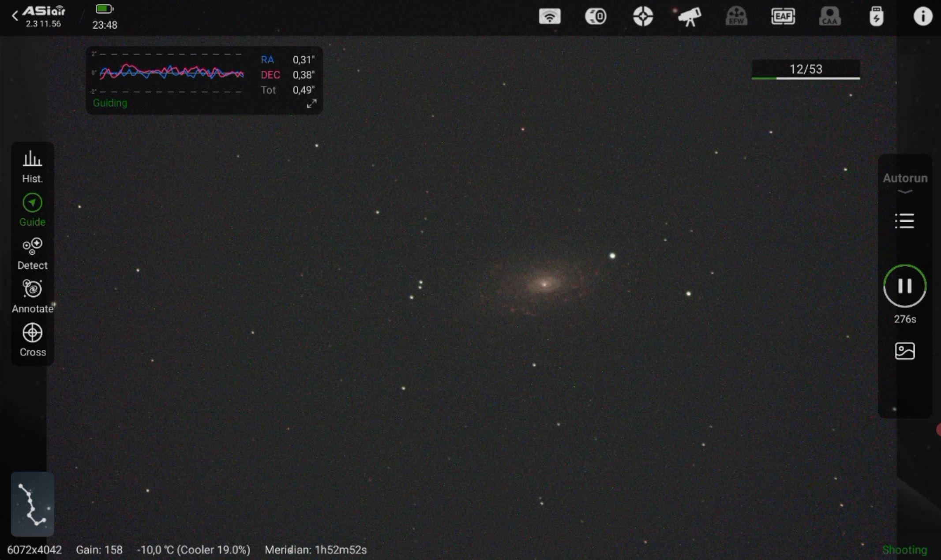Click the cooler temperature status text
Viewport: 941px width, 560px height.
pos(193,550)
